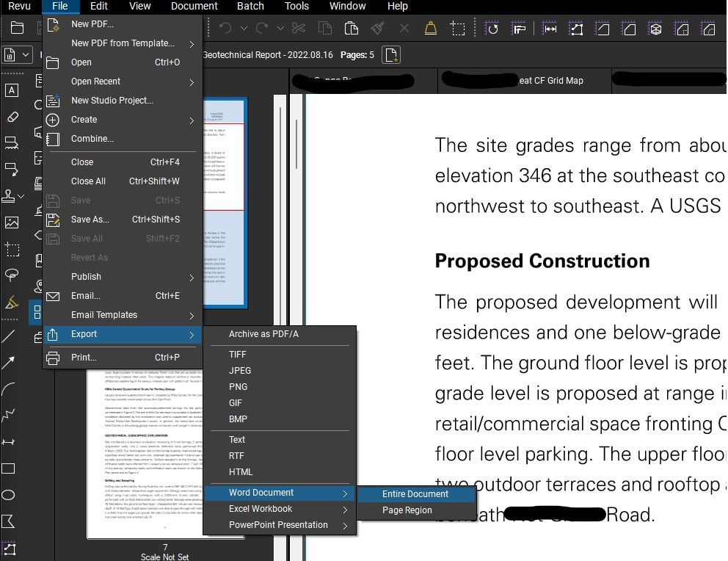Screen dimensions: 728x561
Task: Open the Length measurement tool
Action: [550, 29]
